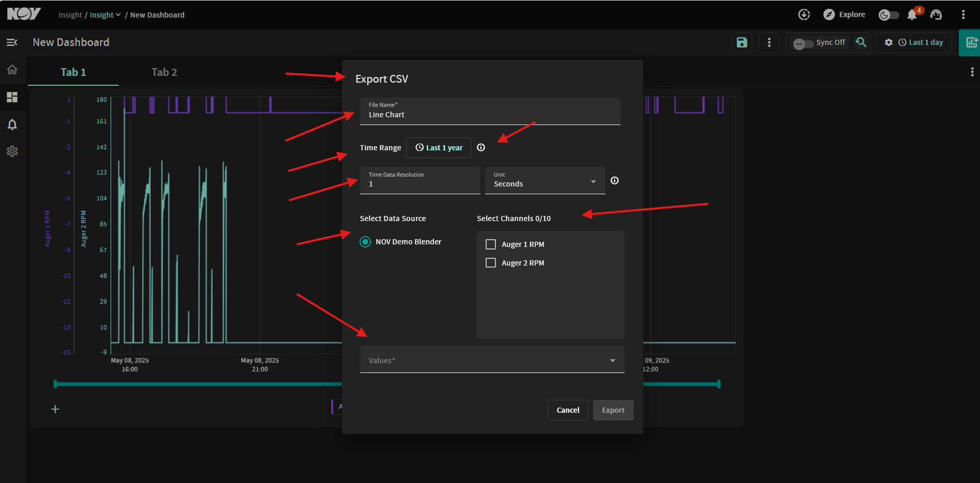Viewport: 980px width, 483px height.
Task: Click the zoom reset magnifier icon
Action: [861, 42]
